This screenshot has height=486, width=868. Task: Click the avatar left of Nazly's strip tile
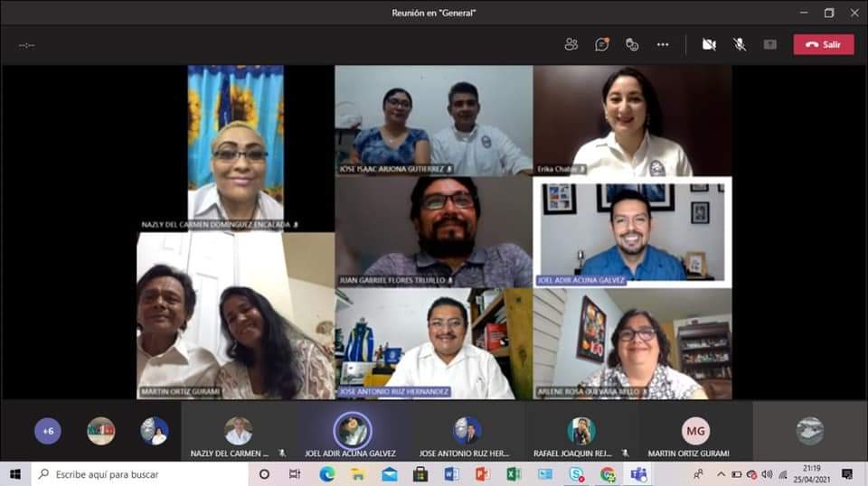coord(155,431)
